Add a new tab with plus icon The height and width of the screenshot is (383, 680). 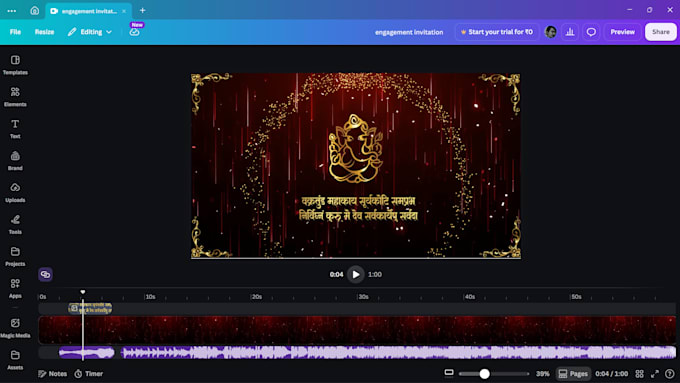[x=142, y=10]
